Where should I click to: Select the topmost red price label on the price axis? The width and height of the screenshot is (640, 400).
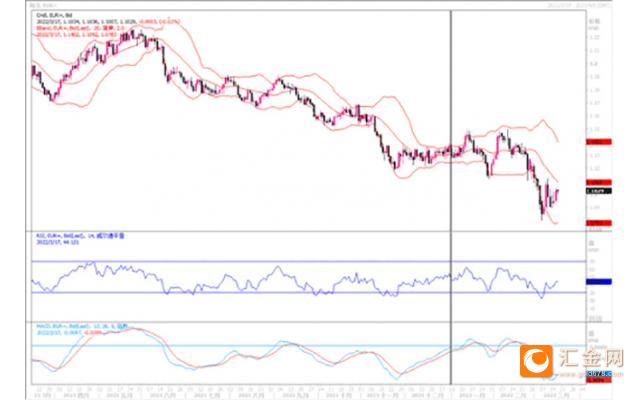point(599,142)
